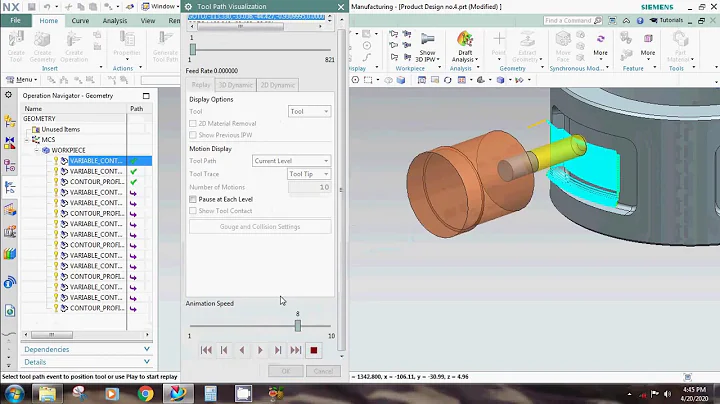Open the Properties action icon
The width and height of the screenshot is (720, 404).
(127, 45)
